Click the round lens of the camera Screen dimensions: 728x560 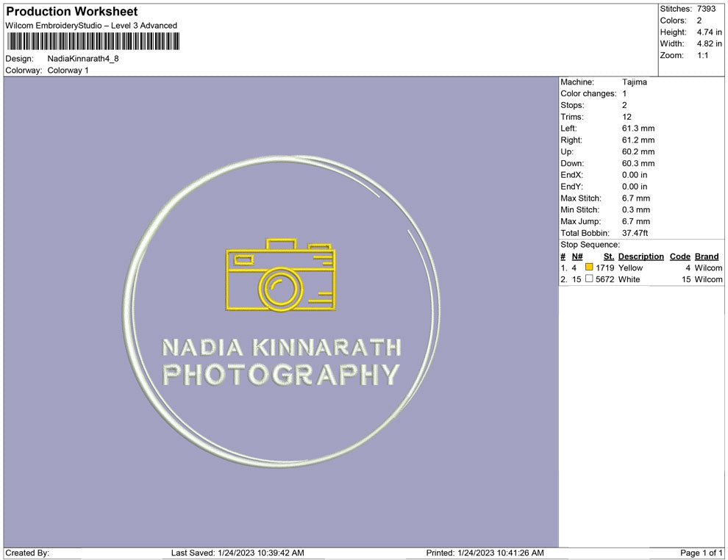(281, 288)
